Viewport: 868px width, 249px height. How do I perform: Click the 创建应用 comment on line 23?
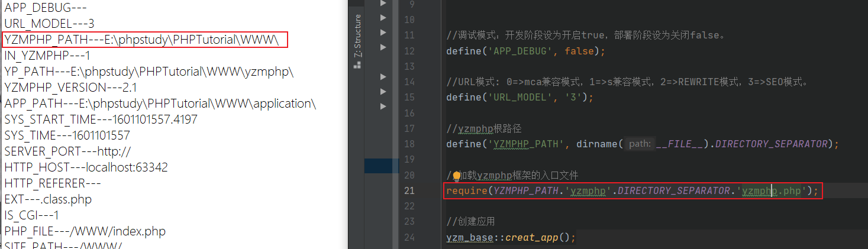471,222
